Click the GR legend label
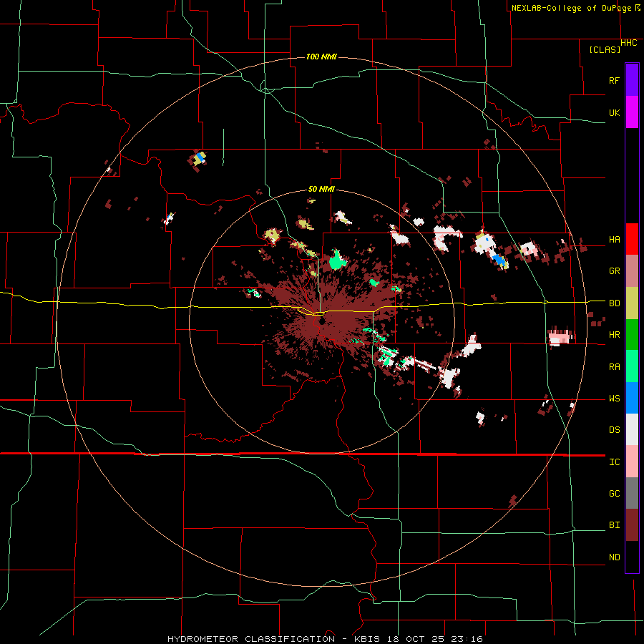644x644 pixels. coord(614,271)
